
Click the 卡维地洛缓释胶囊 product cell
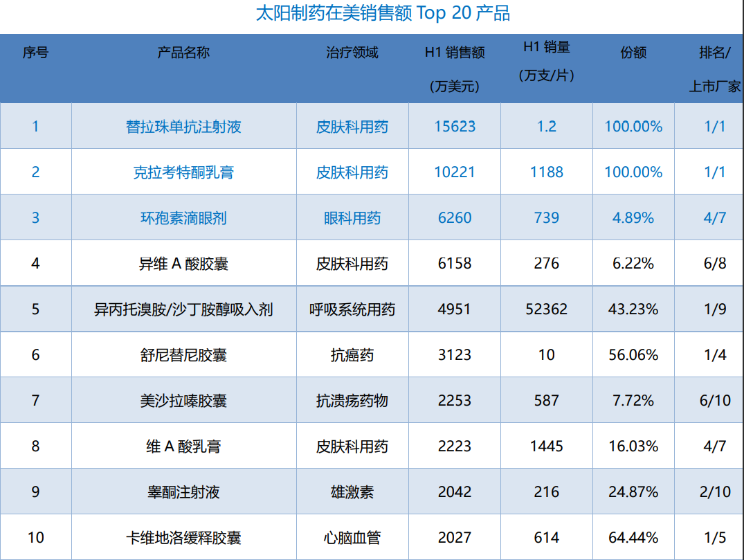pyautogui.click(x=183, y=538)
